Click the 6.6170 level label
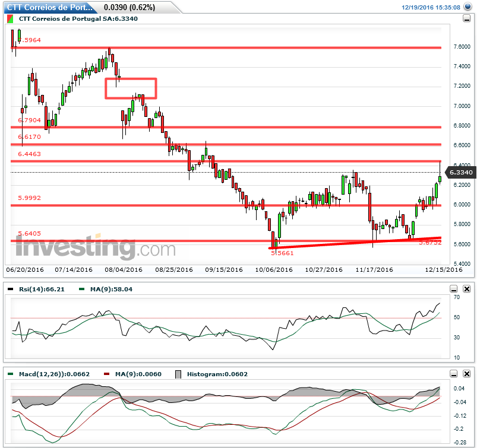Viewport: 477px width, 448px height. coord(29,136)
